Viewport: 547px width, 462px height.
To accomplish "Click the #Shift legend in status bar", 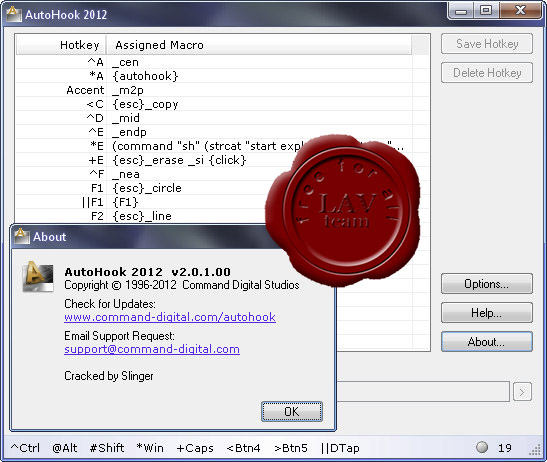I will pyautogui.click(x=107, y=448).
